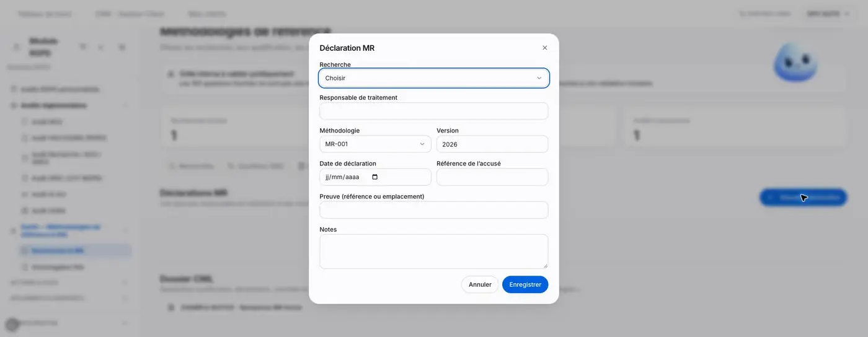Click inside the Notes text area
The height and width of the screenshot is (337, 868).
point(434,252)
